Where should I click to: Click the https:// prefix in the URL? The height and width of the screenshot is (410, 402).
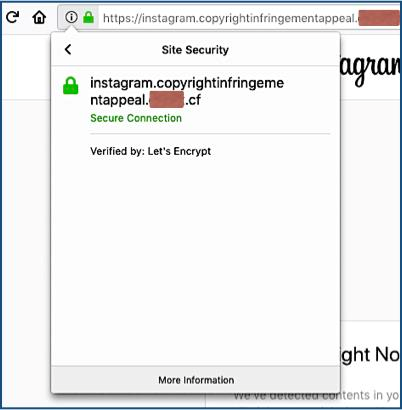(122, 18)
